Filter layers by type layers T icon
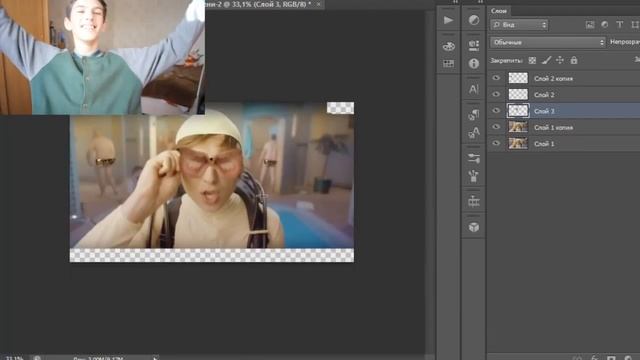The width and height of the screenshot is (640, 360). [620, 25]
